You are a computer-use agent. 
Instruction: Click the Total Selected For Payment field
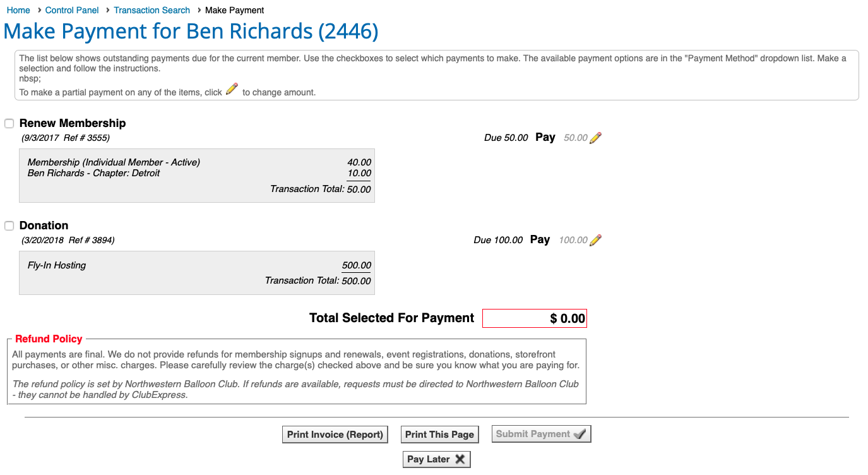pos(534,318)
